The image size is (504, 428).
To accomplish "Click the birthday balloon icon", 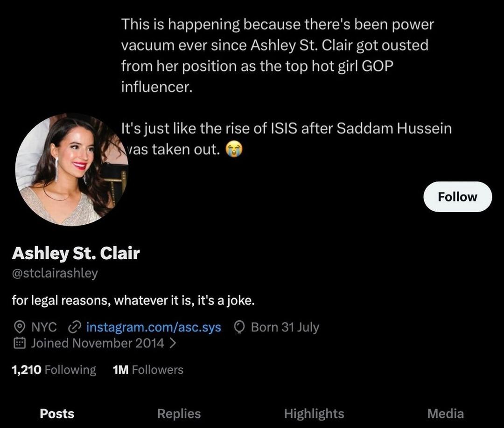I will pyautogui.click(x=239, y=327).
